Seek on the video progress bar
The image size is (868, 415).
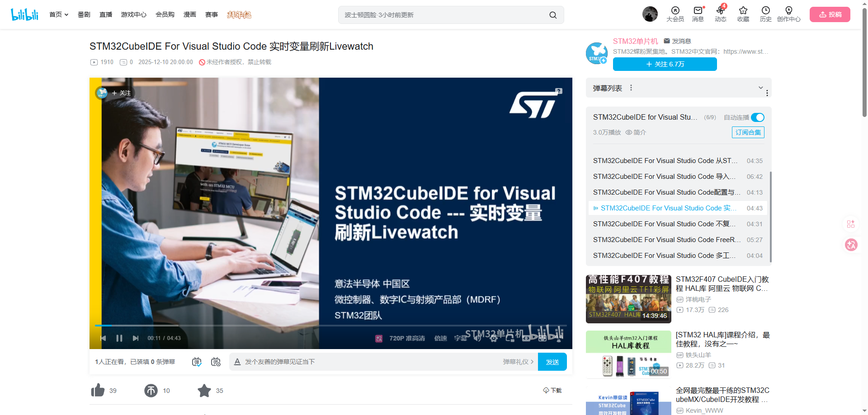point(331,325)
